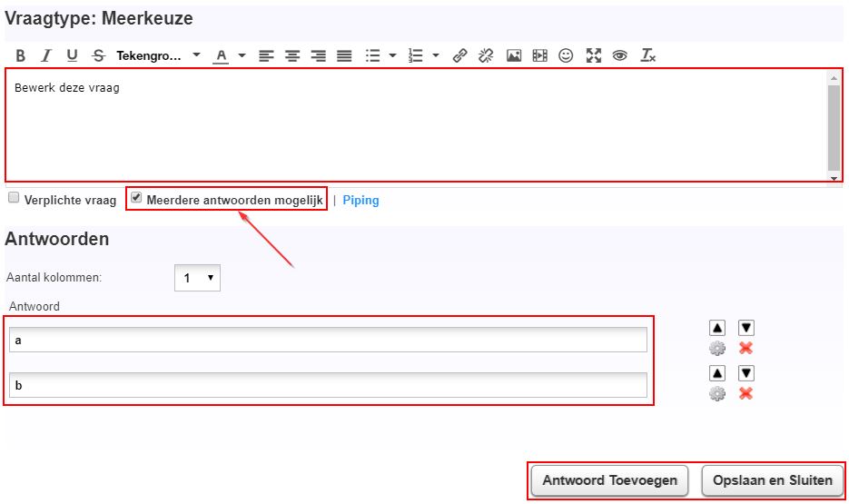This screenshot has width=849, height=504.
Task: Enable the 'Verplichte vraag' checkbox
Action: point(14,197)
